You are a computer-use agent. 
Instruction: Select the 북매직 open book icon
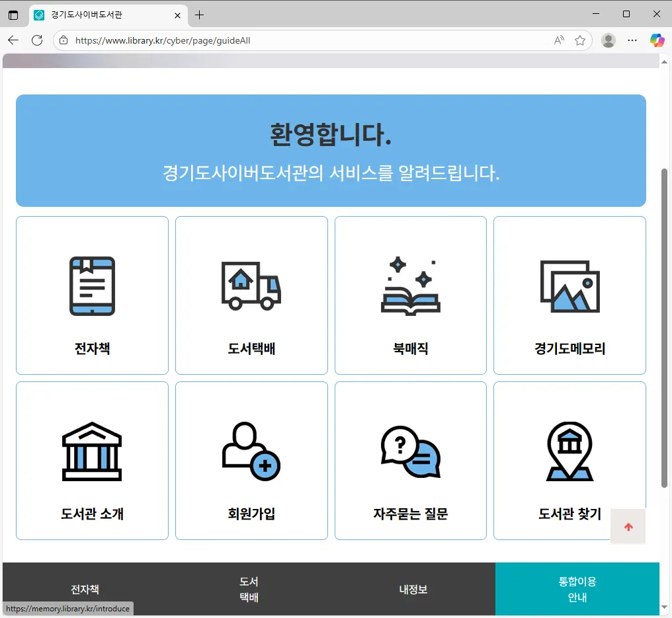click(x=411, y=286)
